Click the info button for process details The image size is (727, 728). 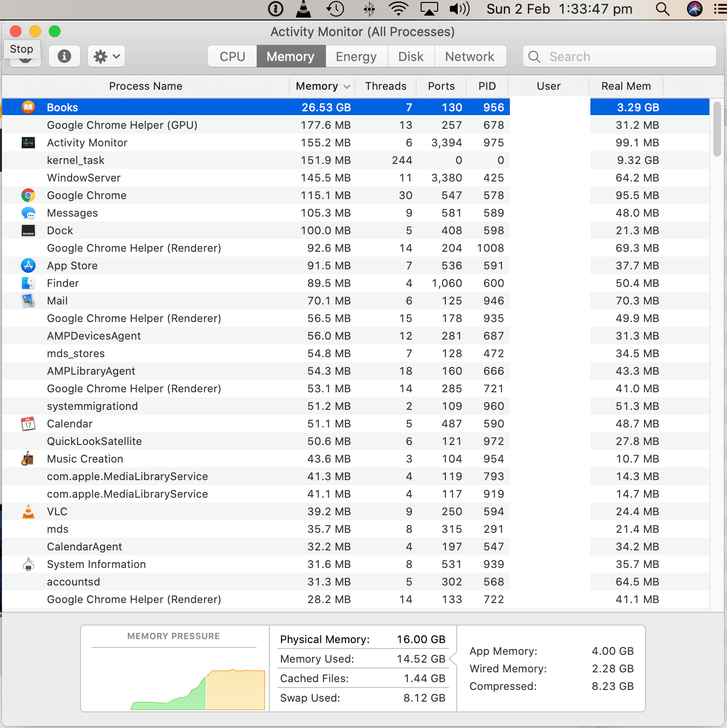[64, 56]
